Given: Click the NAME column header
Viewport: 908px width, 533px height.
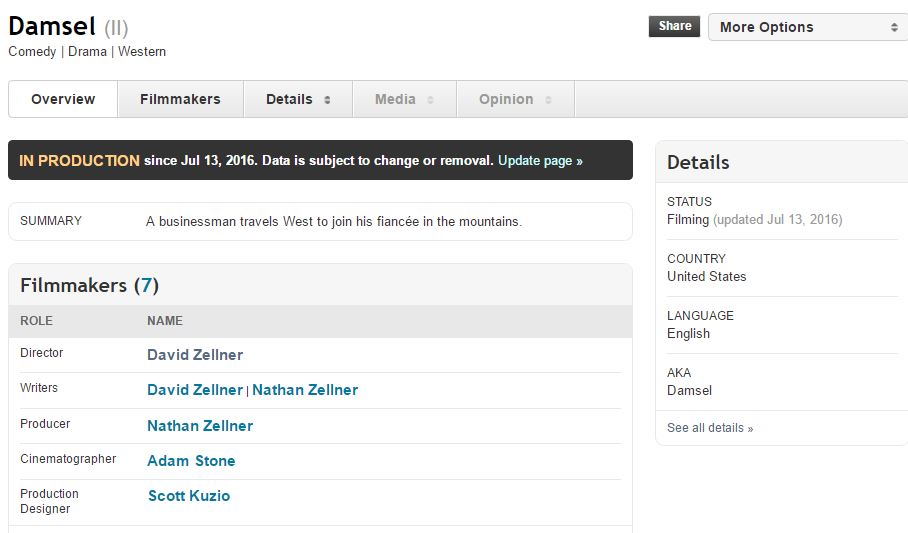Looking at the screenshot, I should coord(165,321).
